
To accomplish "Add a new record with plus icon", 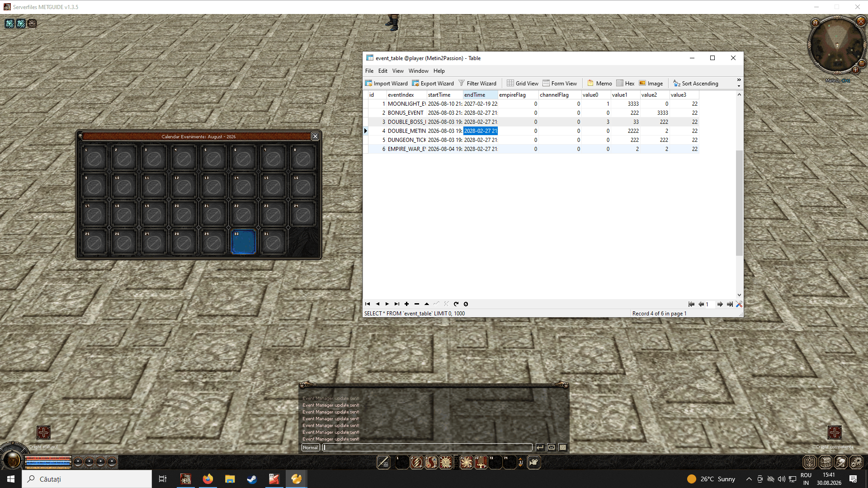I will (407, 304).
